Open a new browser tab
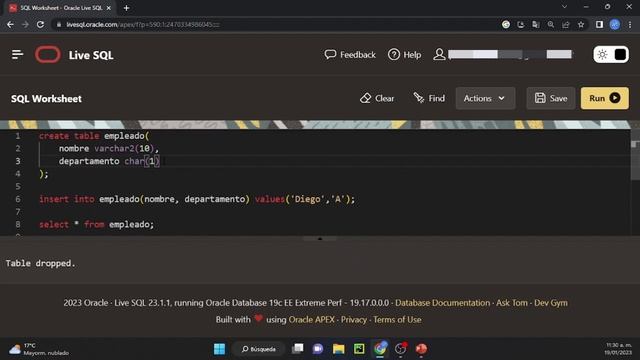The width and height of the screenshot is (640, 360). [x=127, y=8]
